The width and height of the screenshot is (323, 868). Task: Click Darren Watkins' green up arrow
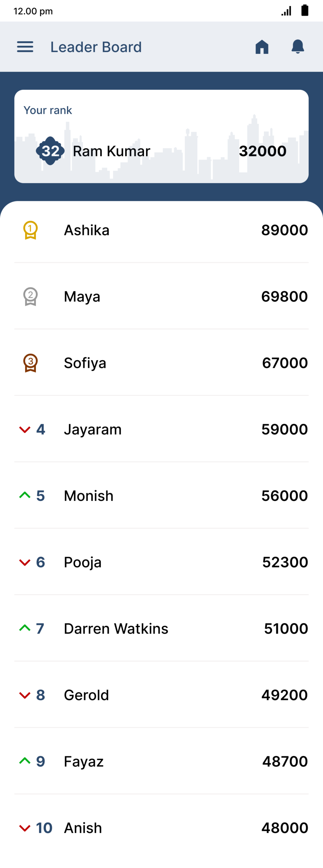pyautogui.click(x=25, y=628)
